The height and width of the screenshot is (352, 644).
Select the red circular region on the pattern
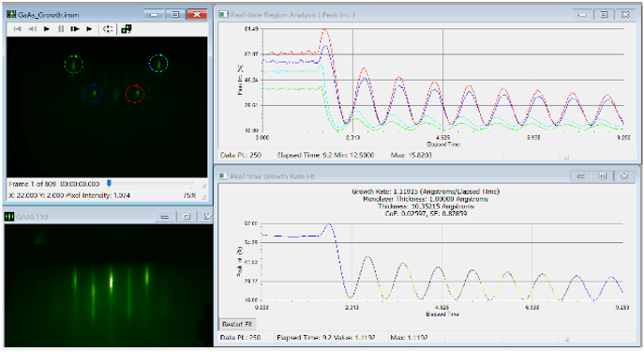click(135, 94)
